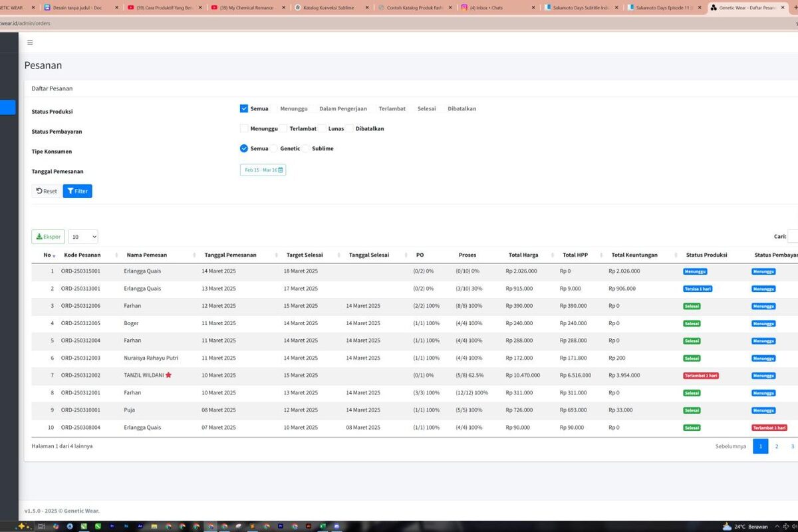
Task: Close the Inbox Chats tab
Action: [533, 8]
